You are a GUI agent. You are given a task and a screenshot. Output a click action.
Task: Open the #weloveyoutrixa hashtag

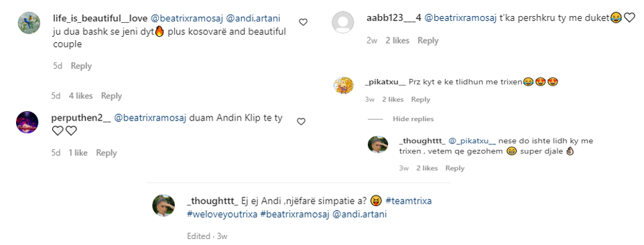coord(222,214)
